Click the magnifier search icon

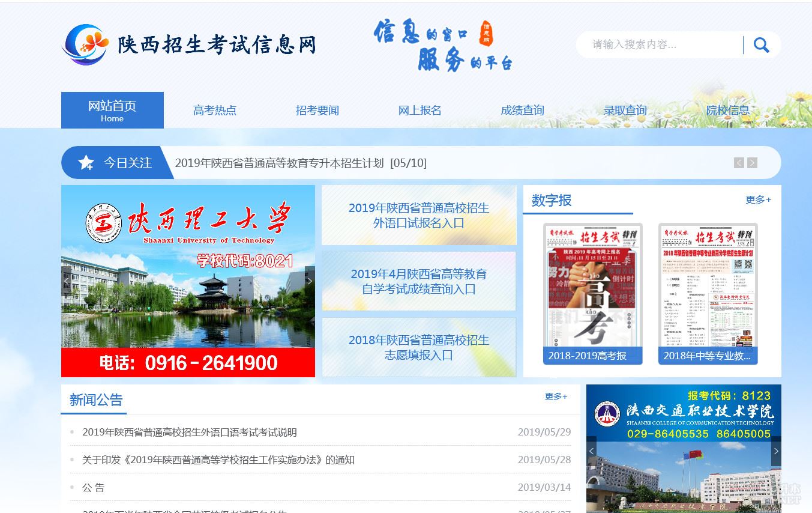761,45
